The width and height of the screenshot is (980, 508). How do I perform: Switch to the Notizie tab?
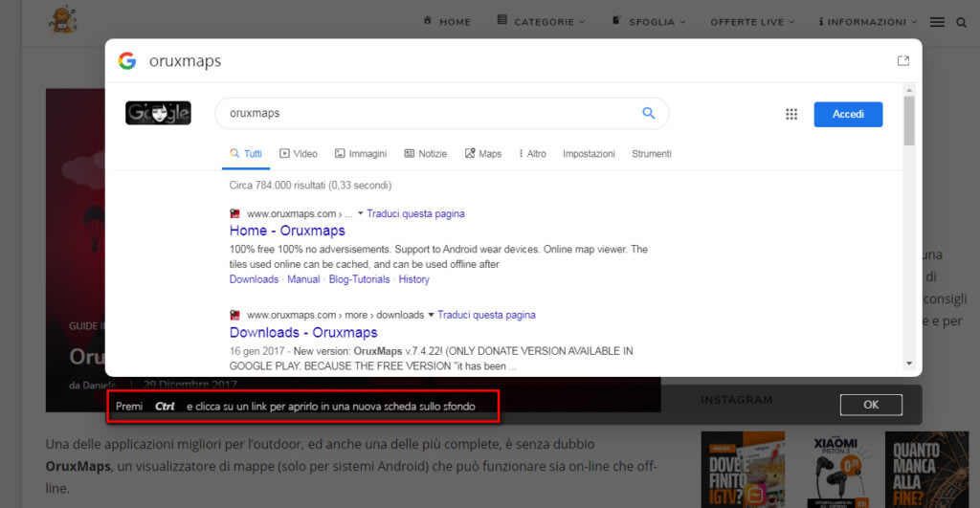point(426,154)
